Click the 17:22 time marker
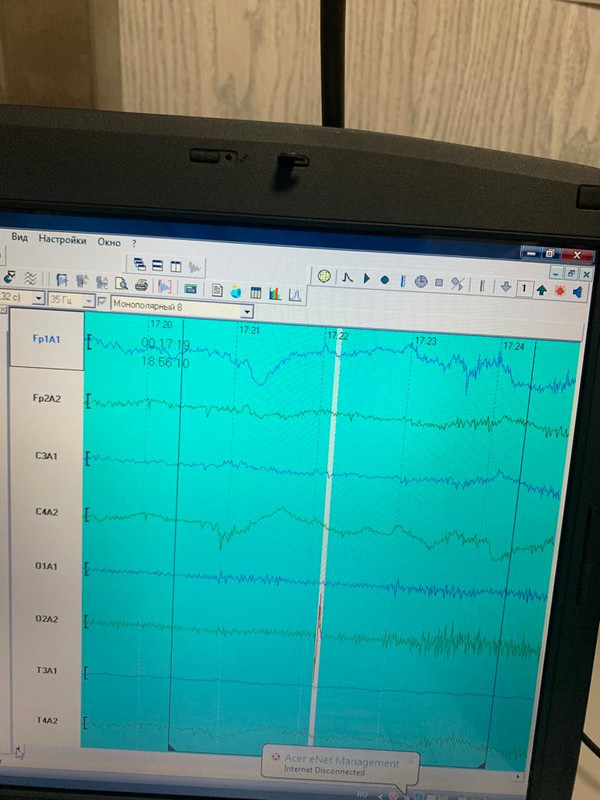 tap(338, 335)
